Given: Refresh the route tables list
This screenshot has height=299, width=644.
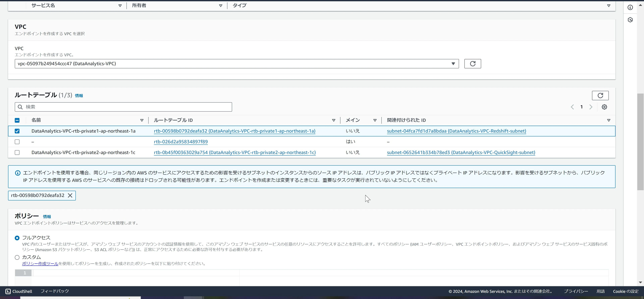Looking at the screenshot, I should click(x=600, y=95).
